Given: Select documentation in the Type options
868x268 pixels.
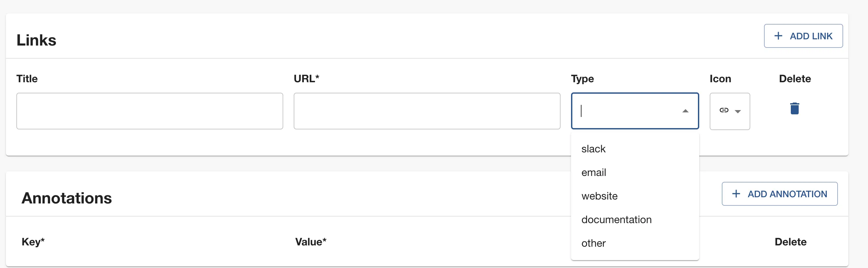Looking at the screenshot, I should (x=616, y=220).
